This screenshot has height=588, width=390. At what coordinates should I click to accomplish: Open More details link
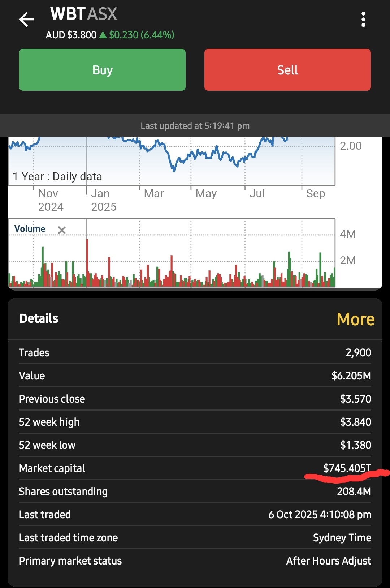click(x=355, y=319)
